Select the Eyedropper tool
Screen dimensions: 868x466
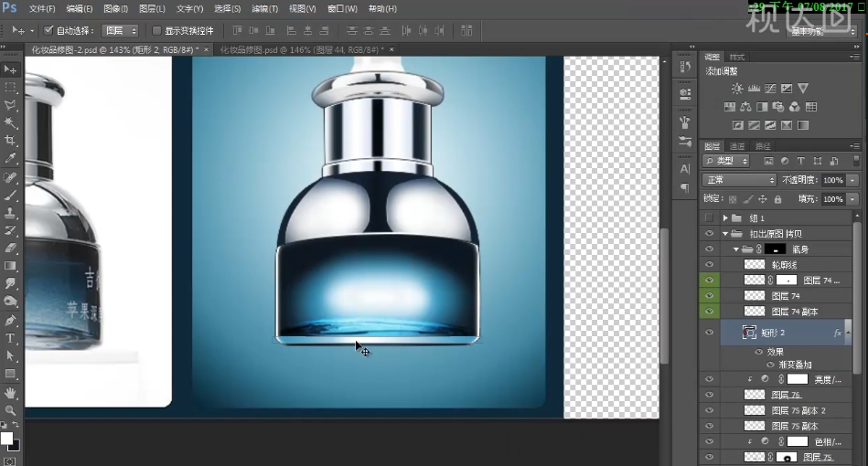tap(10, 158)
